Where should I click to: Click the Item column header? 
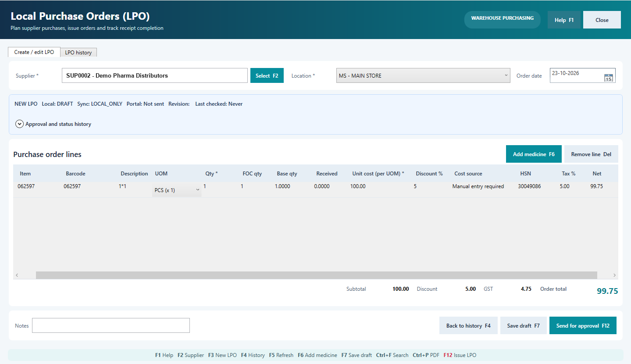25,174
